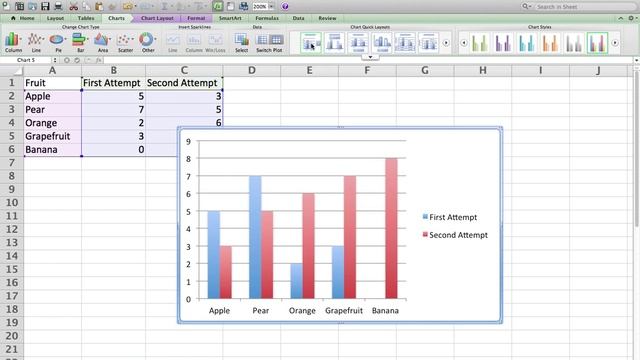The width and height of the screenshot is (640, 360).
Task: Show more quick layouts with arrow
Action: tap(446, 42)
